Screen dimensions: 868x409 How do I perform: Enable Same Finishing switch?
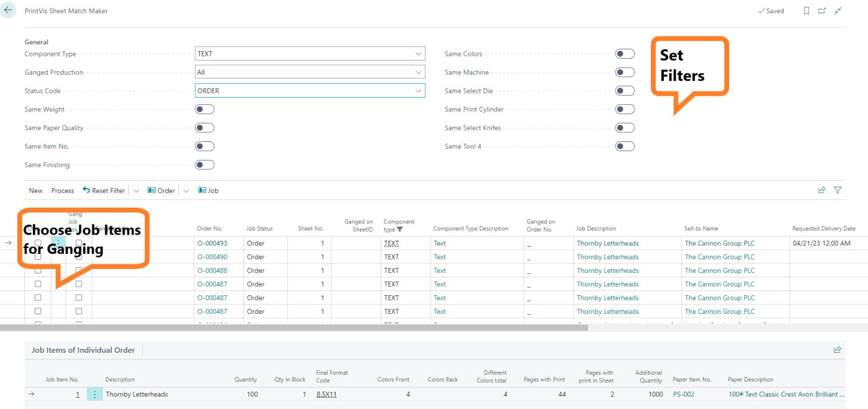click(205, 165)
